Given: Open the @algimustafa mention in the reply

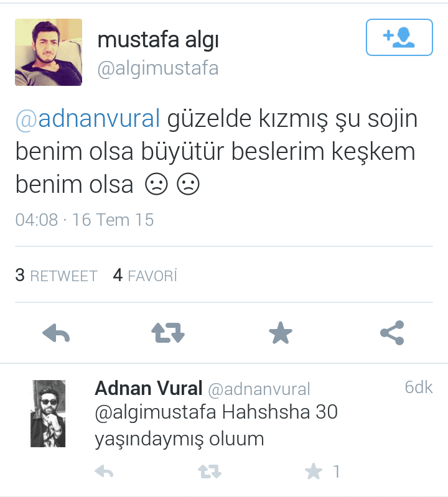Looking at the screenshot, I should [156, 412].
